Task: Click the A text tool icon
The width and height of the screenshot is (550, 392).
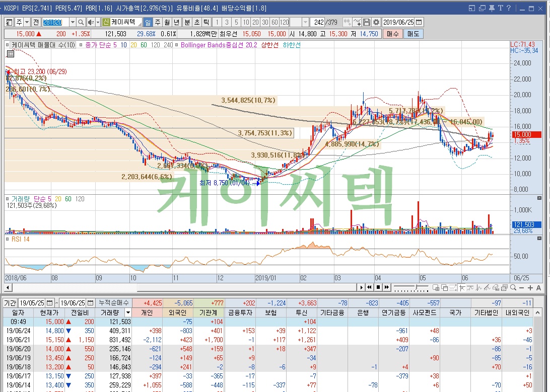Action: click(x=539, y=288)
